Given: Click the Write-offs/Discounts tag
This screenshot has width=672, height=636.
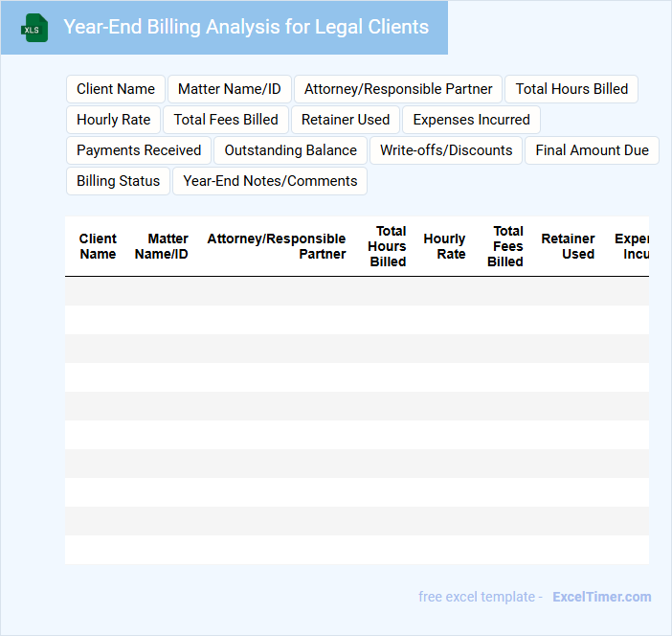Looking at the screenshot, I should (446, 150).
